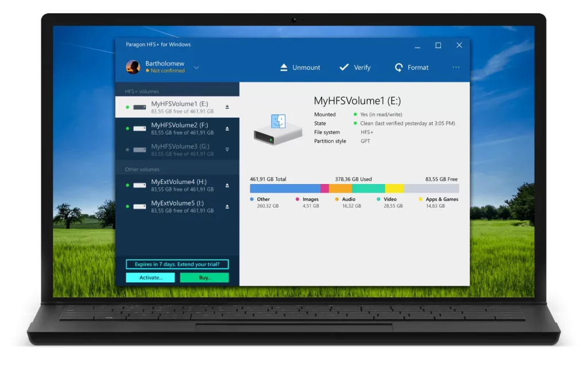The width and height of the screenshot is (588, 368).
Task: Select MyHFSVolume2 (F:) in the volumes list
Action: 178,128
